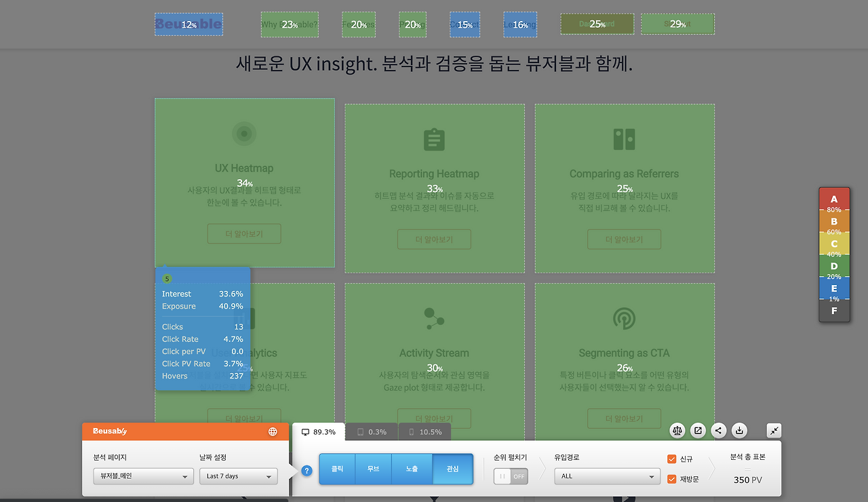The height and width of the screenshot is (502, 868).
Task: Open the Last 7 days date dropdown
Action: 238,476
